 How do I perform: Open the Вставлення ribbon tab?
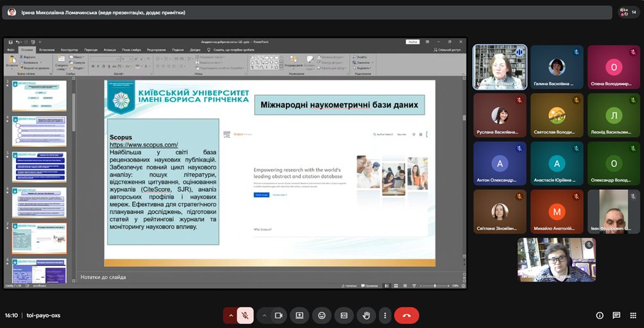pos(47,49)
